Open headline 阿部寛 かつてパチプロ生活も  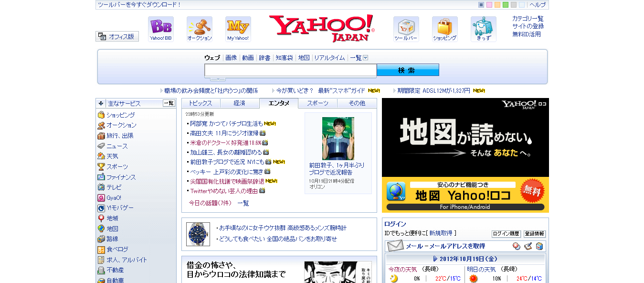coord(227,124)
